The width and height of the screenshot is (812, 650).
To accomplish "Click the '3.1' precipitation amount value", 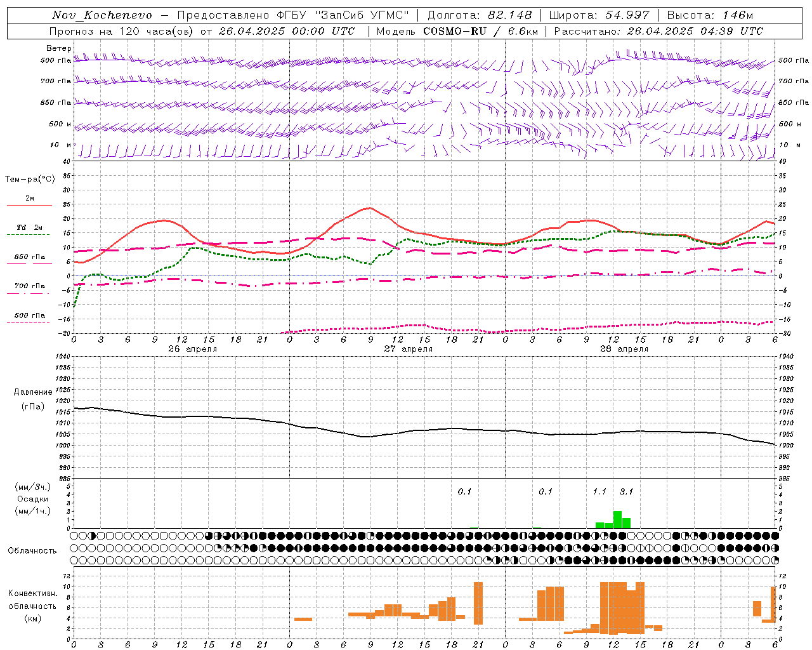I will coord(626,492).
